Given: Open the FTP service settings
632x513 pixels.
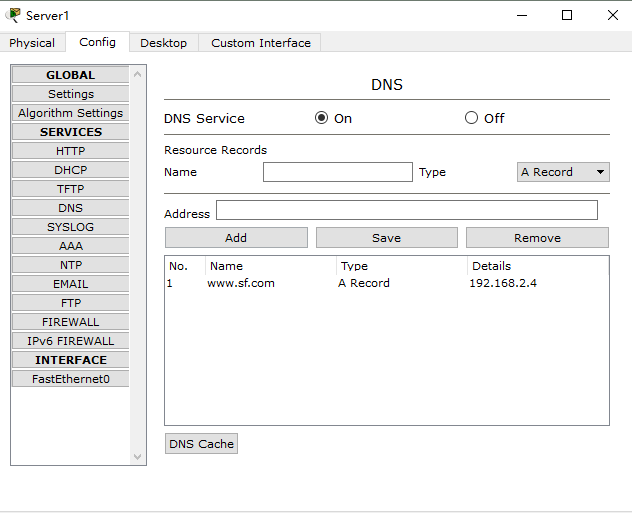Looking at the screenshot, I should click(x=71, y=303).
